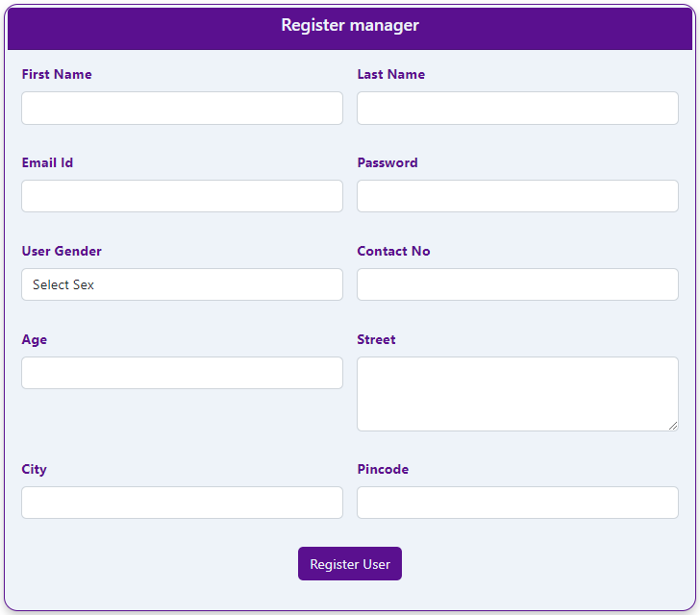700x615 pixels.
Task: Focus the Age input box
Action: point(182,373)
